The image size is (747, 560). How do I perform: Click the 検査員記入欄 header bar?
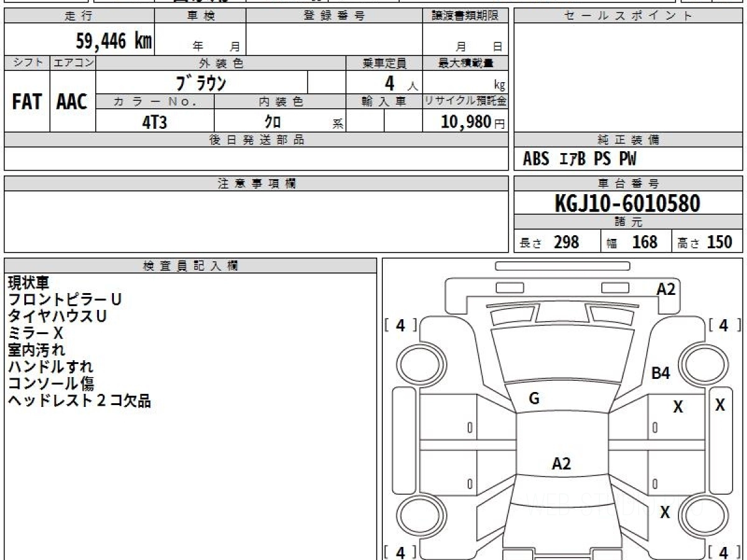pyautogui.click(x=190, y=266)
